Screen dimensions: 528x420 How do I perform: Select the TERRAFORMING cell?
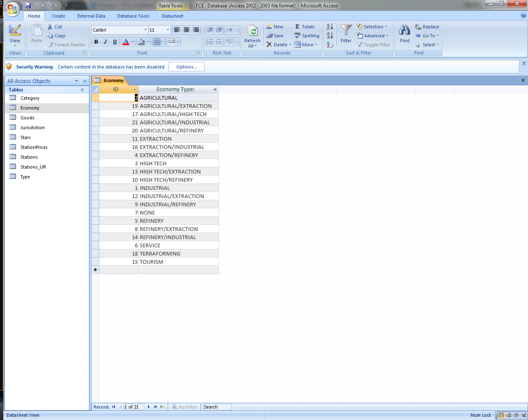pos(178,253)
